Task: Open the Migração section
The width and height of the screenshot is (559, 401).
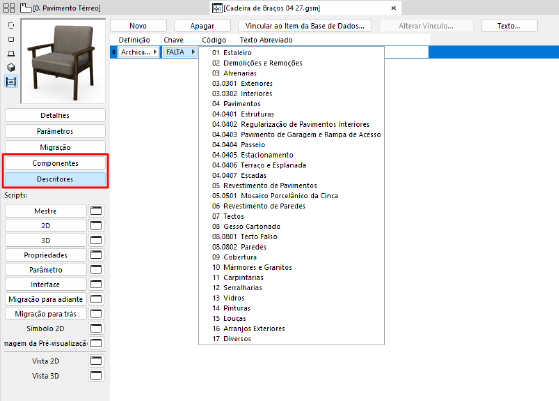Action: tap(55, 147)
